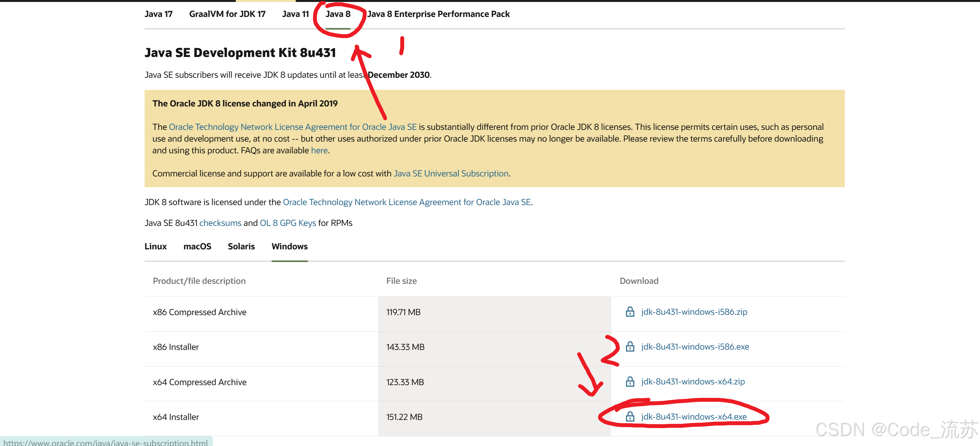Open Java 8 Enterprise Performance Pack tab
980x446 pixels.
pos(438,14)
